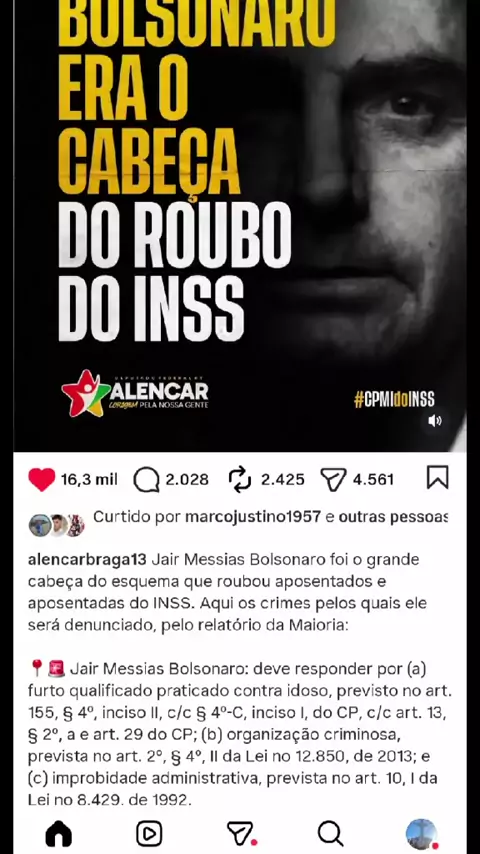Toggle video sound speaker icon
The width and height of the screenshot is (480, 854).
(x=434, y=420)
